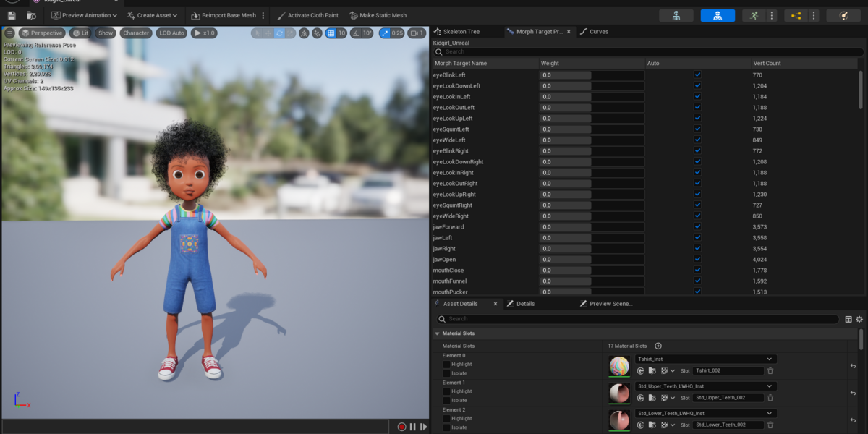This screenshot has height=434, width=868.
Task: Uncheck Auto for eyeLookDownLeft
Action: [x=697, y=86]
